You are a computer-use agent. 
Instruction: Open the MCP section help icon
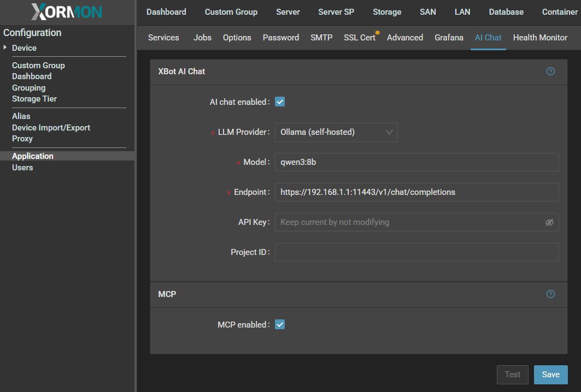click(x=550, y=294)
